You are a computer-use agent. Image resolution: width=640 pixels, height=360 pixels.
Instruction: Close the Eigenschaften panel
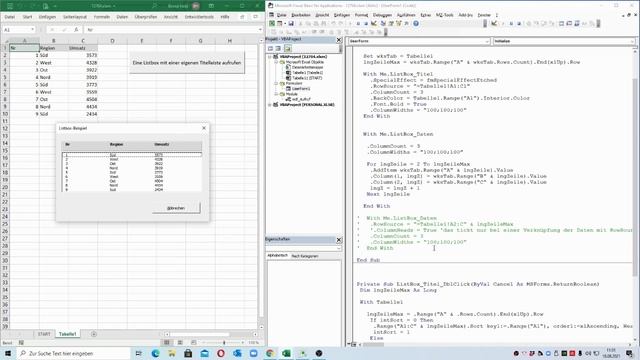click(x=339, y=240)
